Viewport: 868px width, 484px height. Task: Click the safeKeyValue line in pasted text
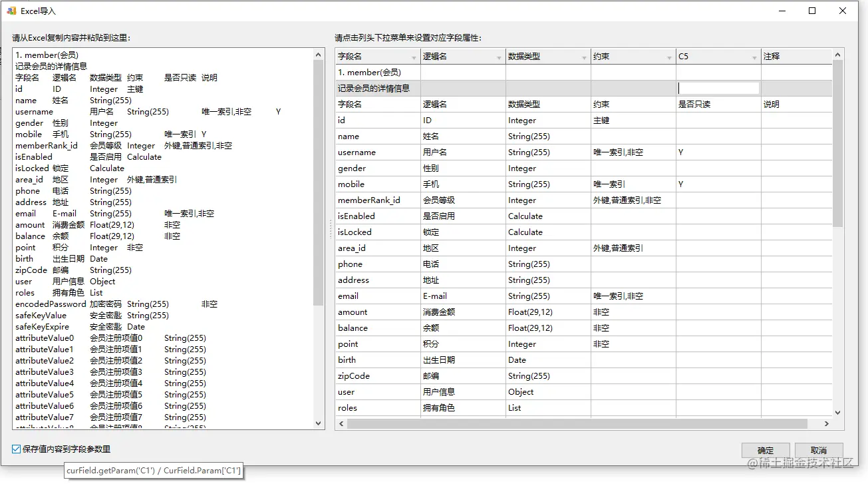92,315
